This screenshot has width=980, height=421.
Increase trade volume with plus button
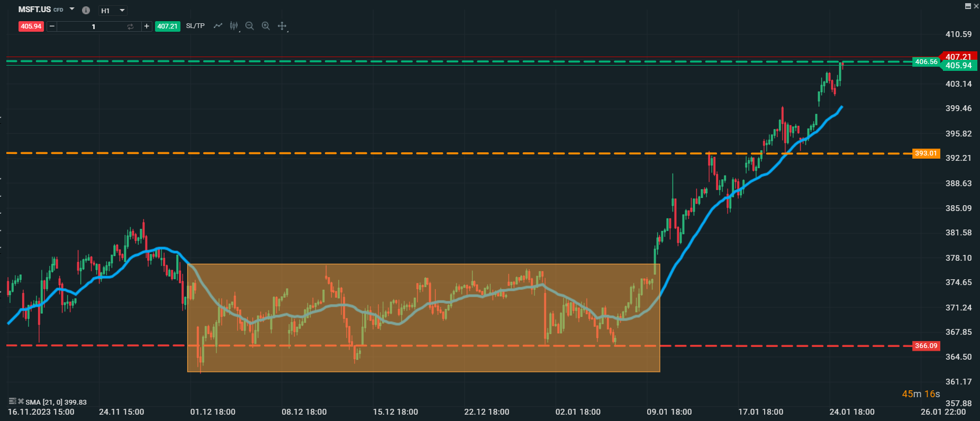[147, 26]
